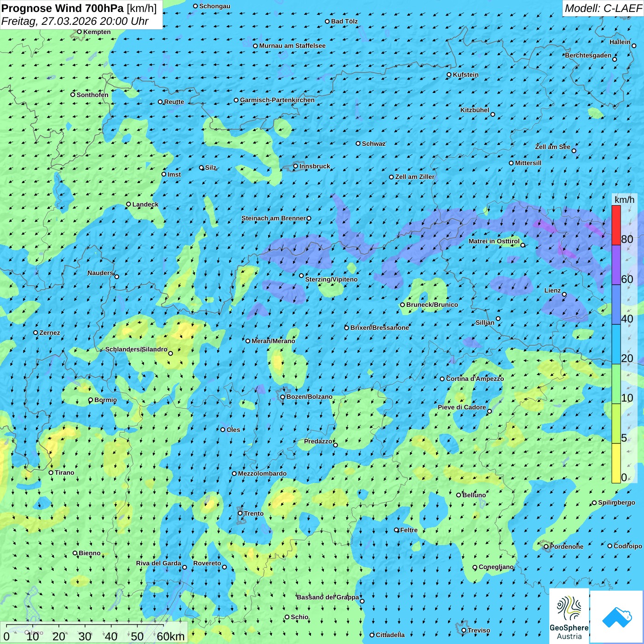Select the Zell am See label
The image size is (644, 644).
(552, 147)
